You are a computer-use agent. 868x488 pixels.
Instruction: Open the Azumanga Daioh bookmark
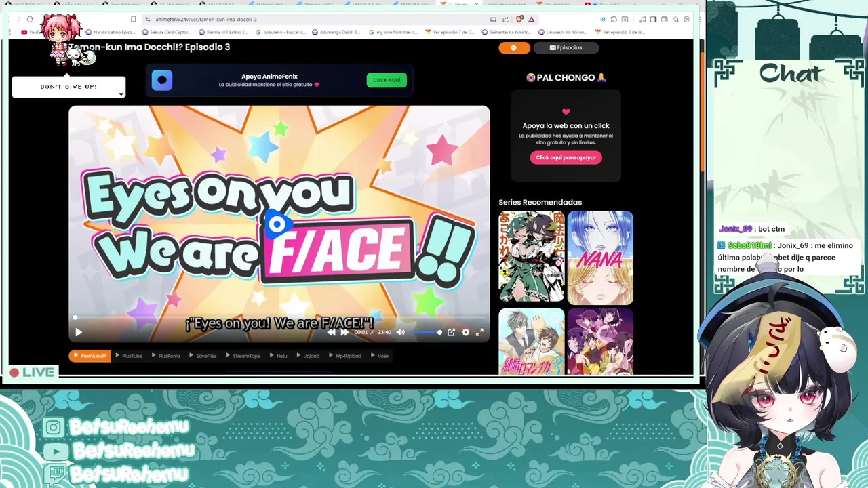tap(337, 32)
